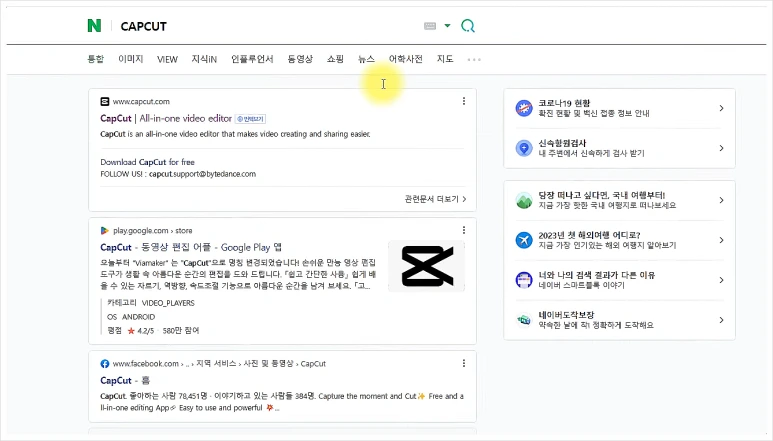Click the red rating star icon

coord(131,331)
